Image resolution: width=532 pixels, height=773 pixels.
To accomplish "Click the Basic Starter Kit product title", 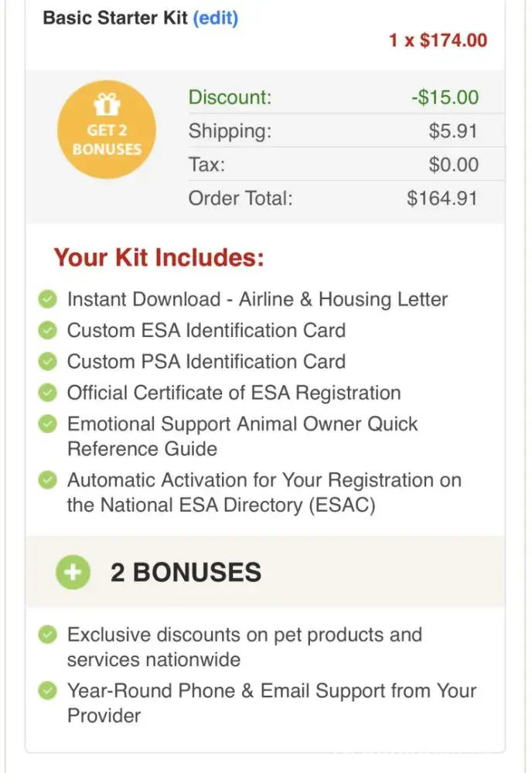I will coord(115,18).
